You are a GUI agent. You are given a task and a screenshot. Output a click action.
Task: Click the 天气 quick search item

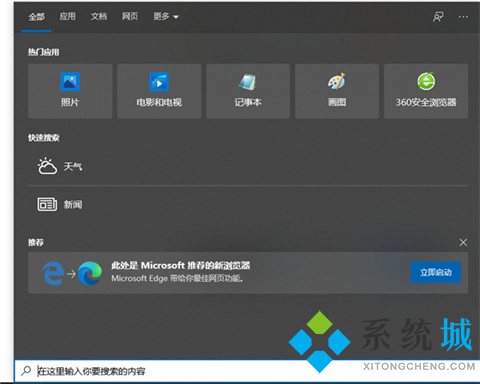pyautogui.click(x=248, y=166)
